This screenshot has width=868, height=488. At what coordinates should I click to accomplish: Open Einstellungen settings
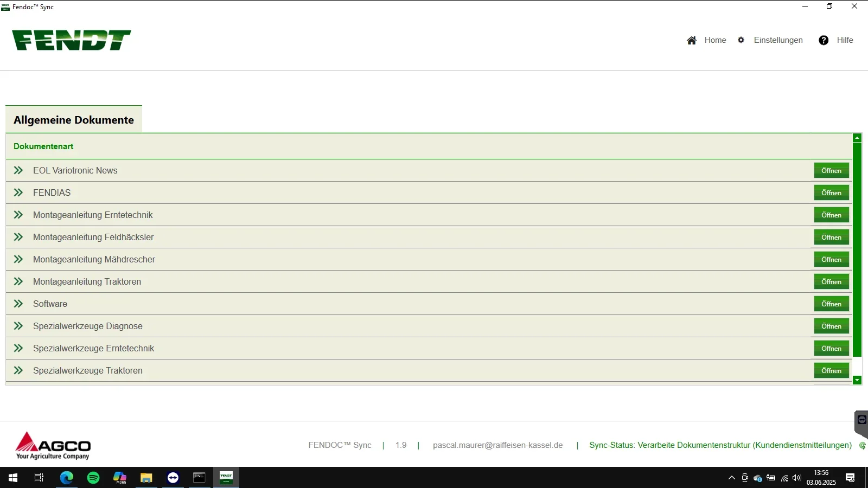pos(778,40)
